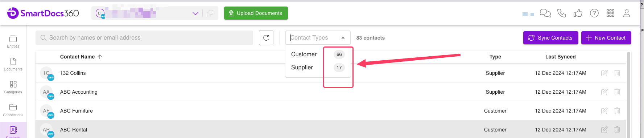Image resolution: width=644 pixels, height=138 pixels.
Task: Open the user profile icon
Action: tap(627, 13)
